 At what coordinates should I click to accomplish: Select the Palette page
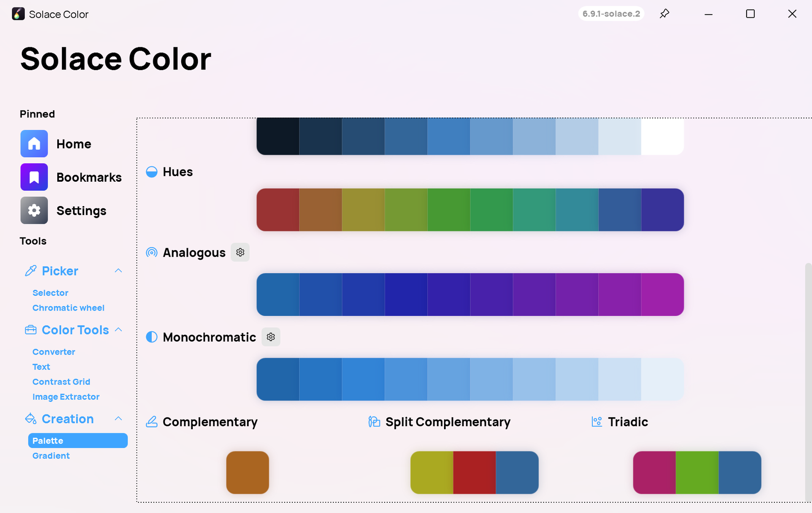[78, 440]
